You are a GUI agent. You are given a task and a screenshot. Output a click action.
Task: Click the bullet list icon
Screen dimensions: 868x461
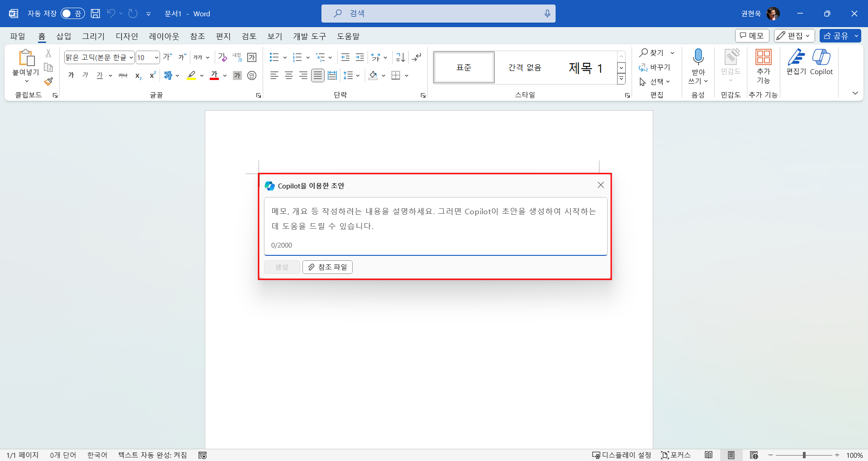(x=274, y=57)
